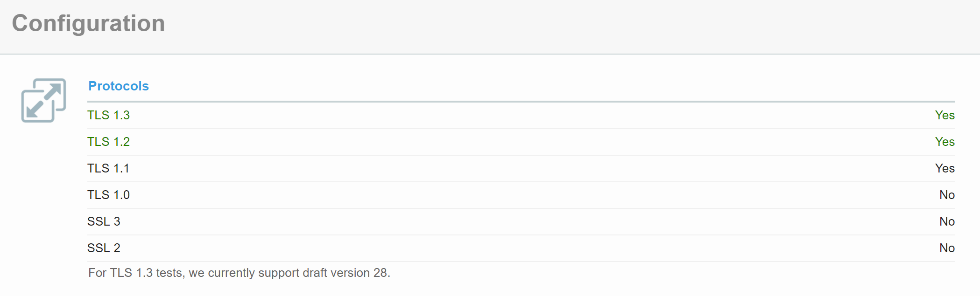Select the SSL 3 protocol label
Image resolution: width=980 pixels, height=296 pixels.
pyautogui.click(x=104, y=221)
